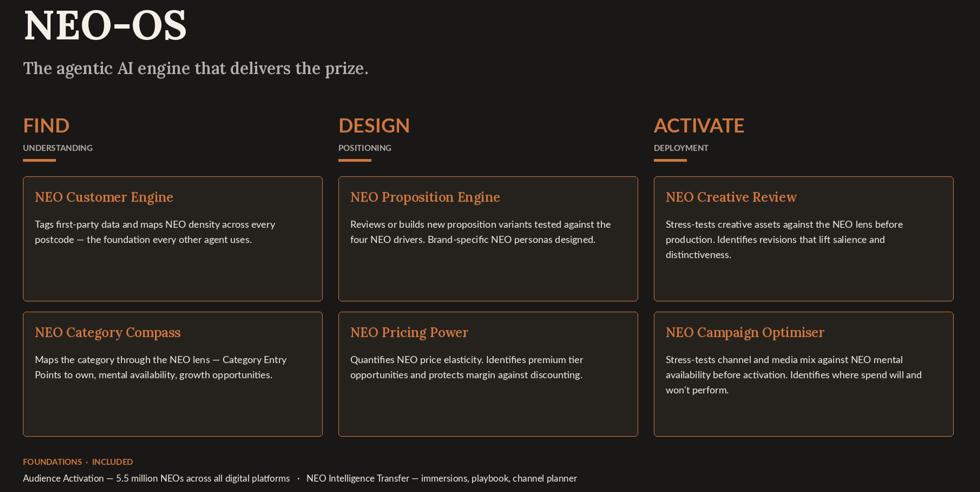
Task: Click the Audience Activation footer text
Action: tap(156, 478)
